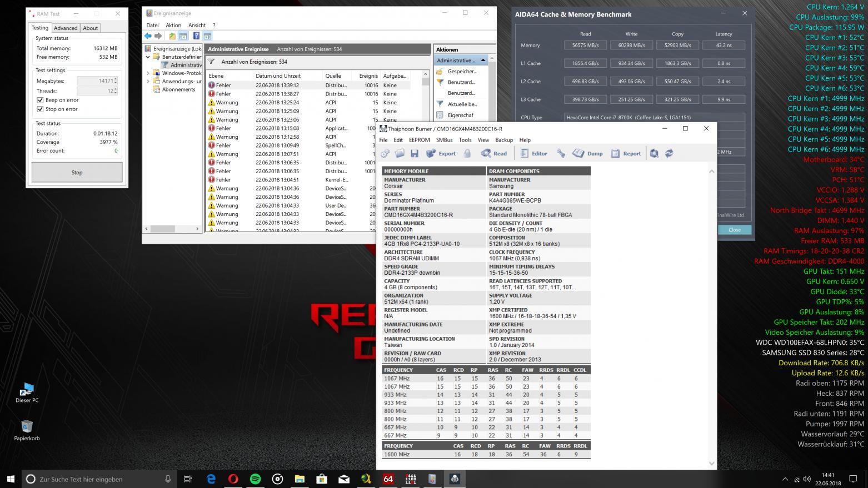Viewport: 868px width, 488px height.
Task: Click Read in Thaiphoon Burner toolbar
Action: point(494,154)
